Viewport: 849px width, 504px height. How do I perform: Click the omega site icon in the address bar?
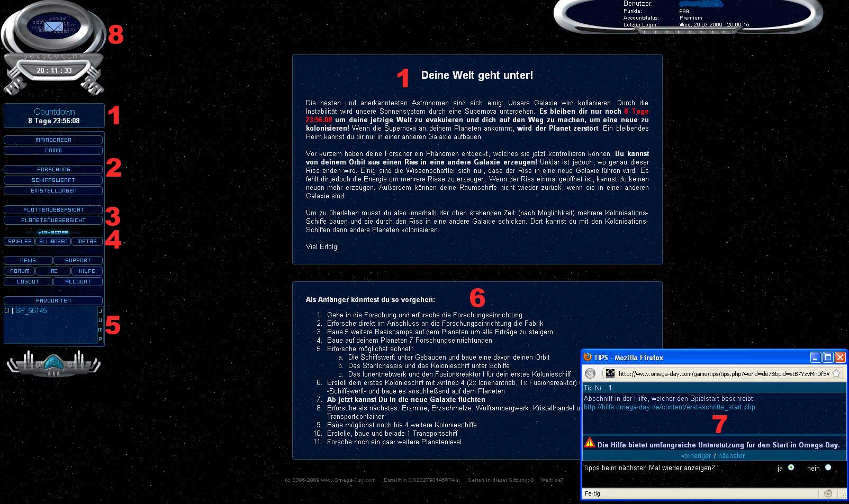point(610,374)
